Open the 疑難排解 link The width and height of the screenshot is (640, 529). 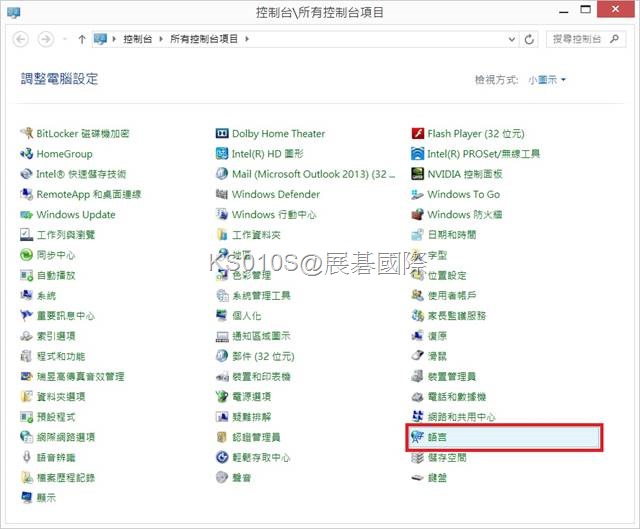pyautogui.click(x=251, y=416)
